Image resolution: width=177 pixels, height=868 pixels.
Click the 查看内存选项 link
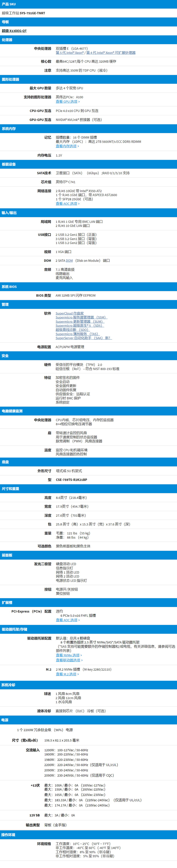click(x=67, y=146)
